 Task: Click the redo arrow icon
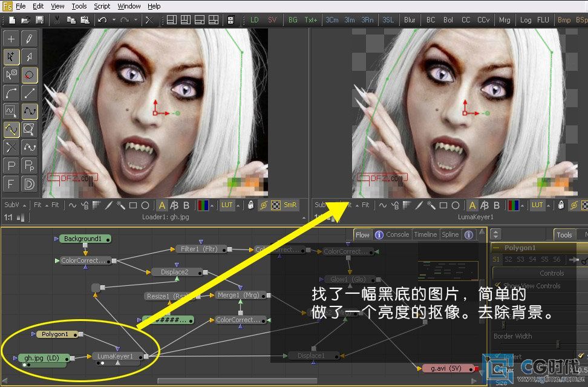coord(125,20)
